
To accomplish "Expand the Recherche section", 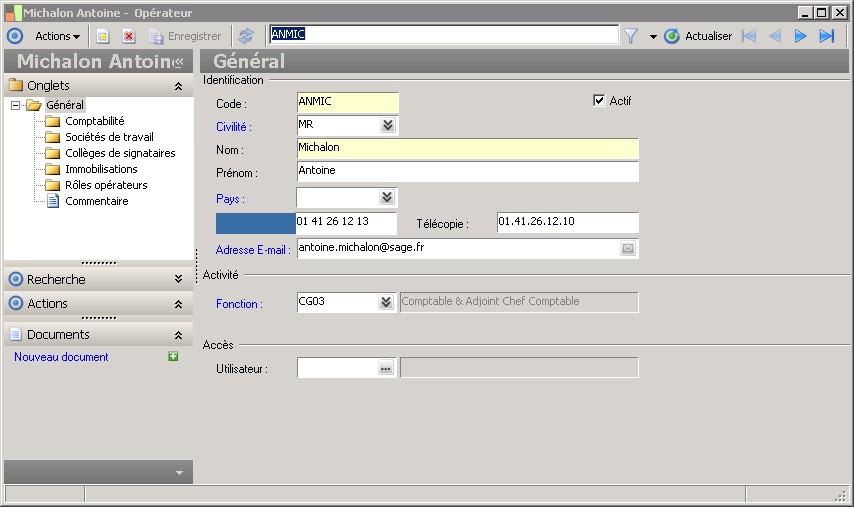I will 178,279.
